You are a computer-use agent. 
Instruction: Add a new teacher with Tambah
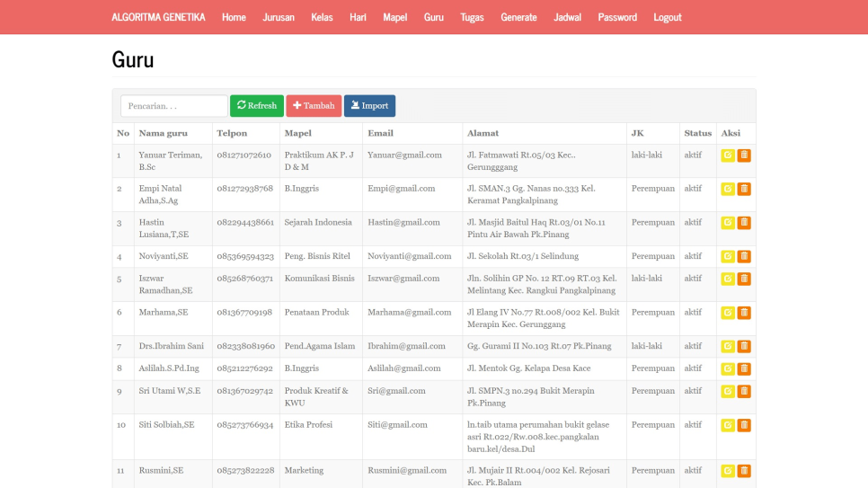point(314,106)
